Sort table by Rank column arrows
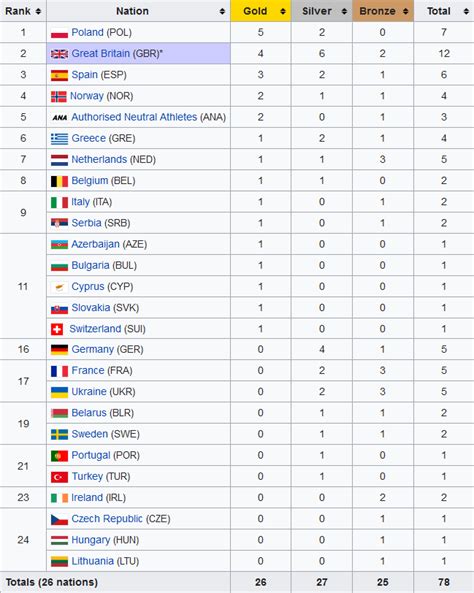 38,12
